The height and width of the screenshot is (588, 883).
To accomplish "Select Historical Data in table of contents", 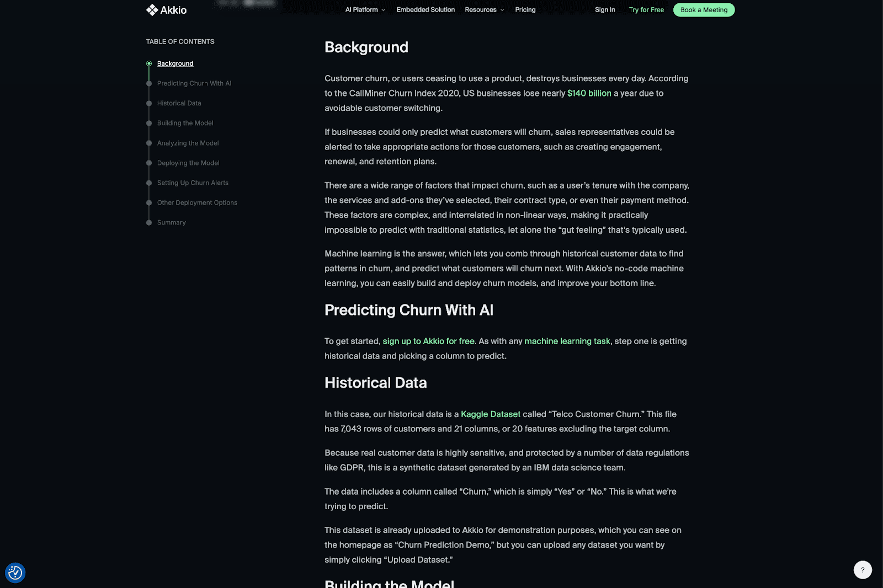I will tap(179, 103).
